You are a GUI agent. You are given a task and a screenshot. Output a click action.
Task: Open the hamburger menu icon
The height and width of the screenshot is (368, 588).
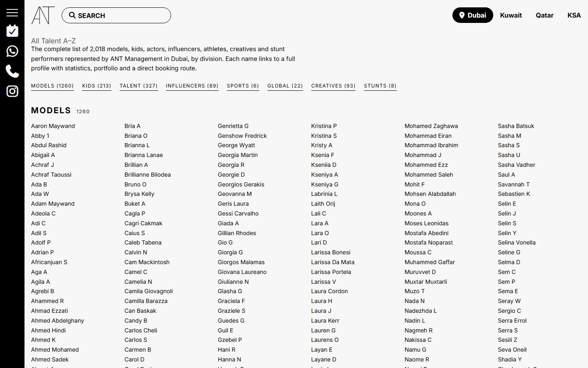(x=12, y=12)
